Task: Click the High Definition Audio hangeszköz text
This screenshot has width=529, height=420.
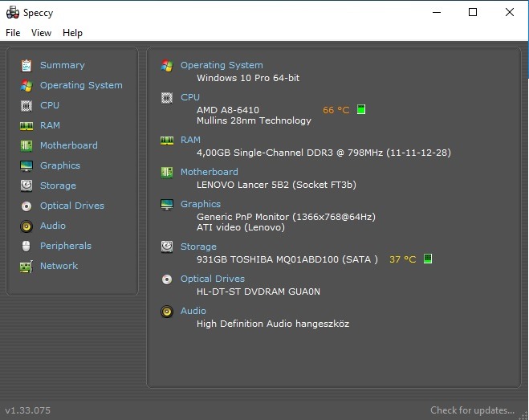Action: coord(273,324)
